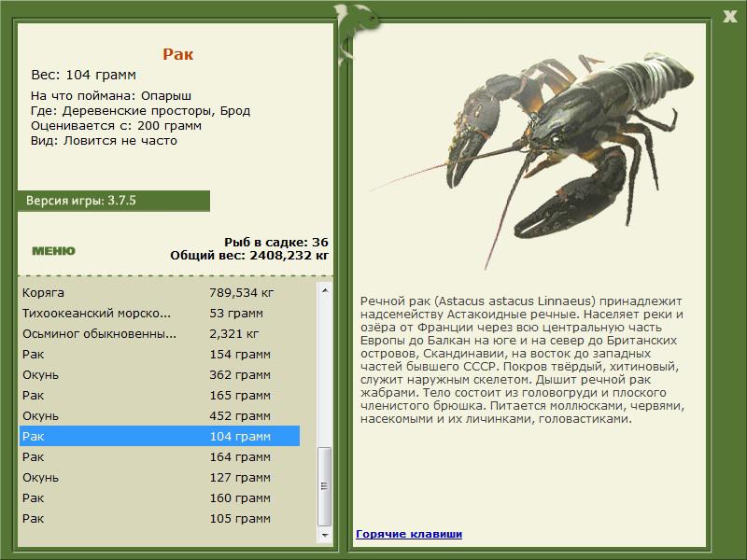Open the МЕНЮ button

click(53, 250)
